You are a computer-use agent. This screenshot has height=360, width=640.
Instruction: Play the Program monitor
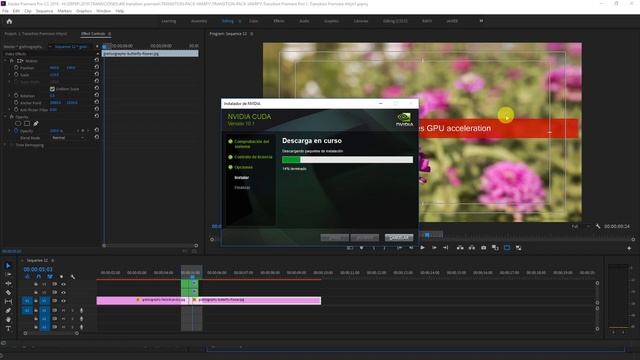tap(422, 248)
